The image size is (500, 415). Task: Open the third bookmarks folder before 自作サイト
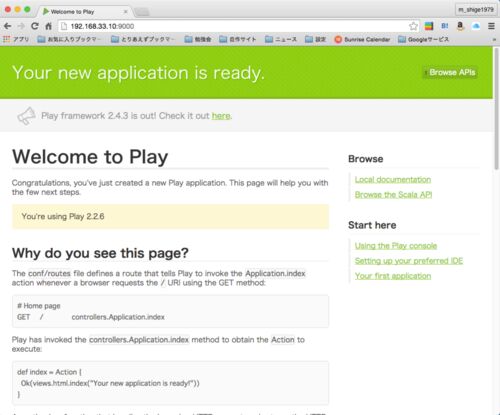coord(198,39)
